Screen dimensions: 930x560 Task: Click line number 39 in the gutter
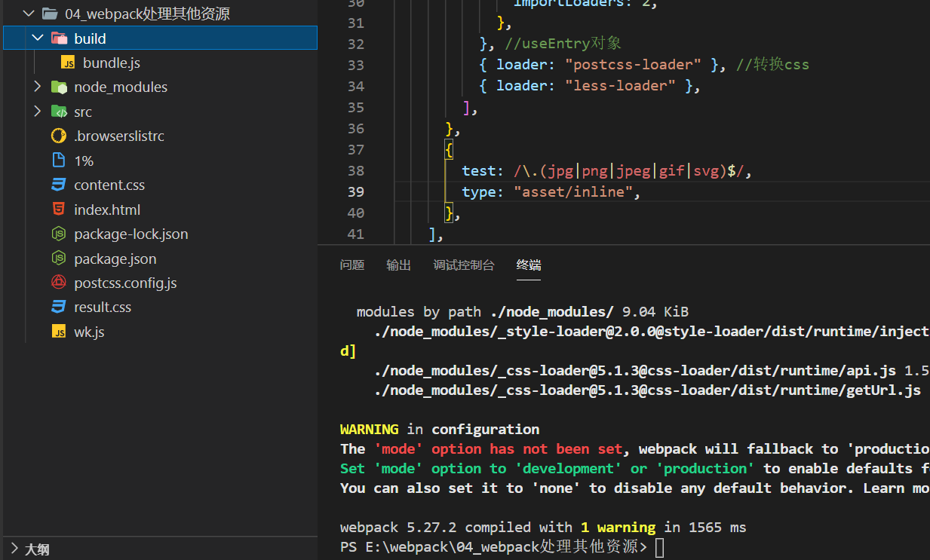tap(356, 191)
